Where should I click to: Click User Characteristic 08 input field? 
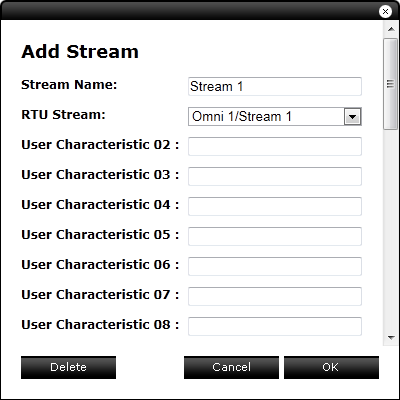click(x=275, y=326)
